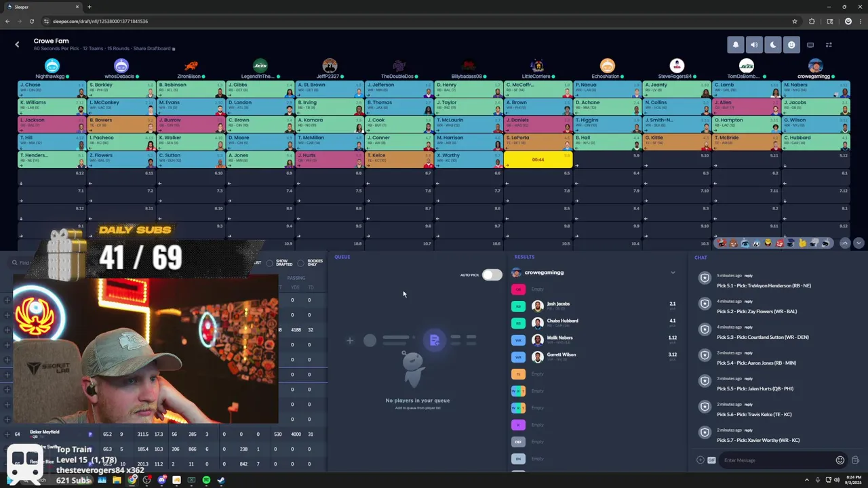Open the Queue panel tab

pos(342,257)
